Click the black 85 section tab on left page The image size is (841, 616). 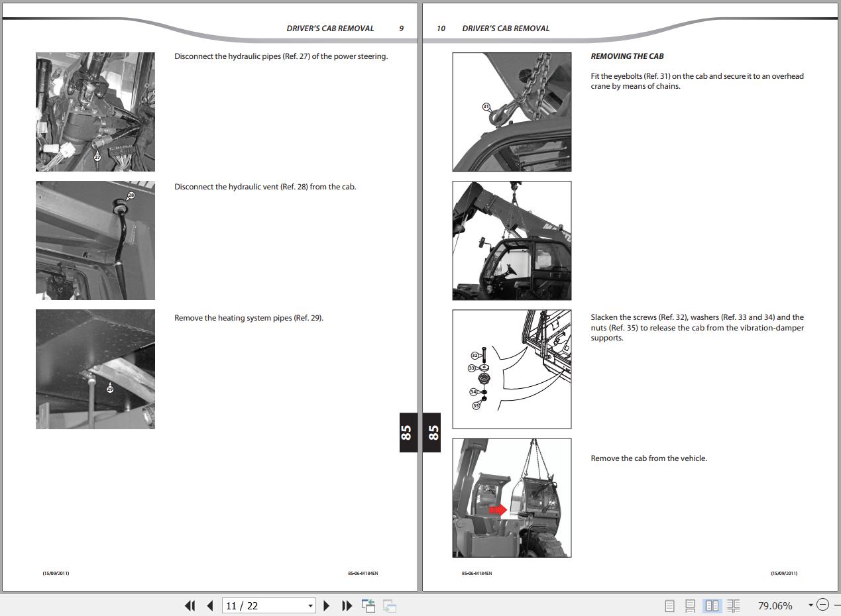point(408,433)
